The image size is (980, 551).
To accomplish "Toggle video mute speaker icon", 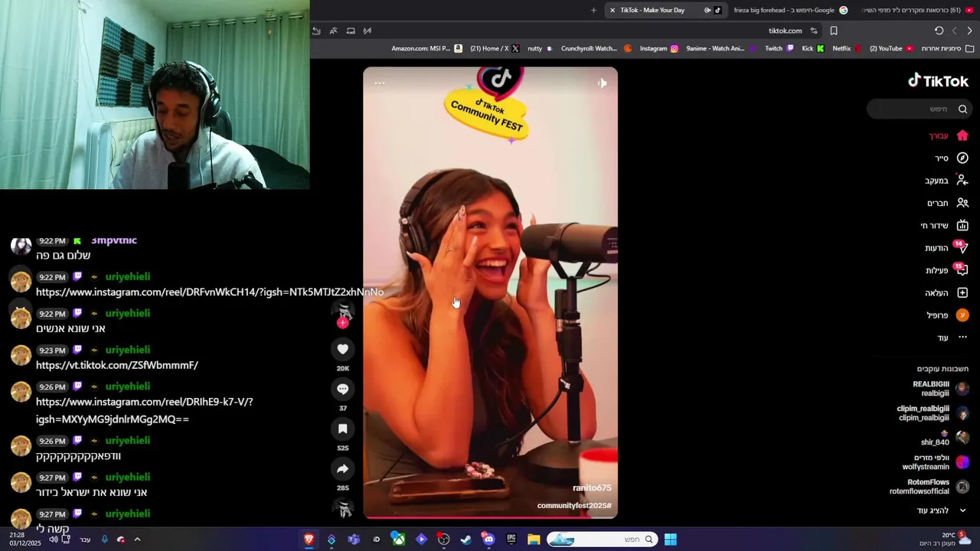I will 602,83.
